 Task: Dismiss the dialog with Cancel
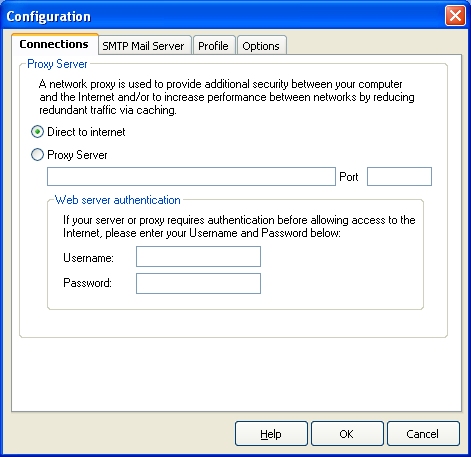click(423, 434)
